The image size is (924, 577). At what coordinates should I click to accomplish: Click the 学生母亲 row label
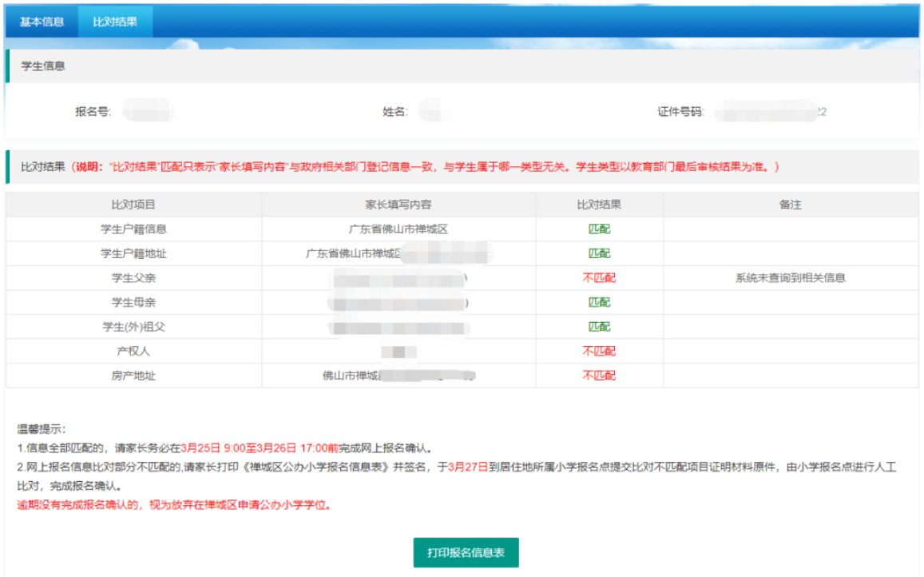(x=133, y=303)
